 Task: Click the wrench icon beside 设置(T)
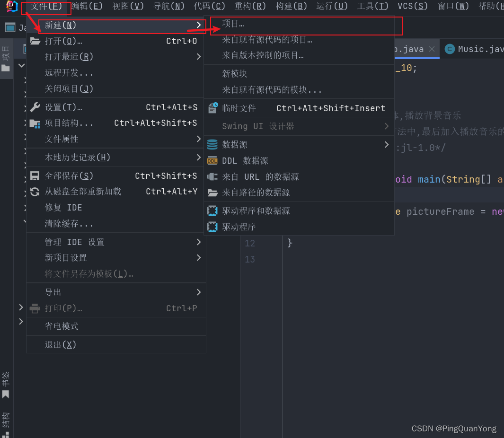pos(35,107)
